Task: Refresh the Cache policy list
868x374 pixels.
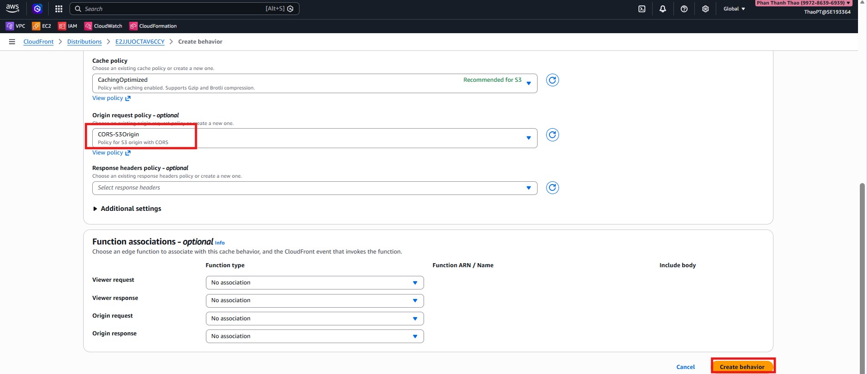Action: [552, 80]
